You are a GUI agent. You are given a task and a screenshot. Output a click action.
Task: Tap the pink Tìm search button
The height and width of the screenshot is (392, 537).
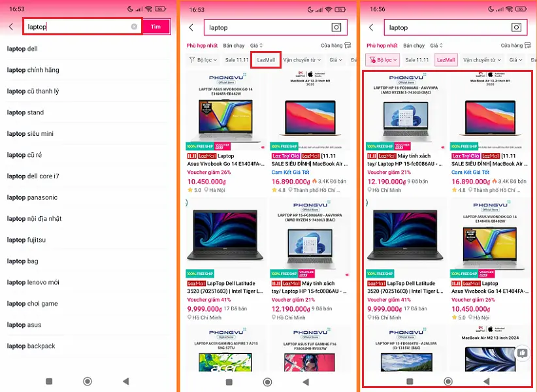[156, 26]
